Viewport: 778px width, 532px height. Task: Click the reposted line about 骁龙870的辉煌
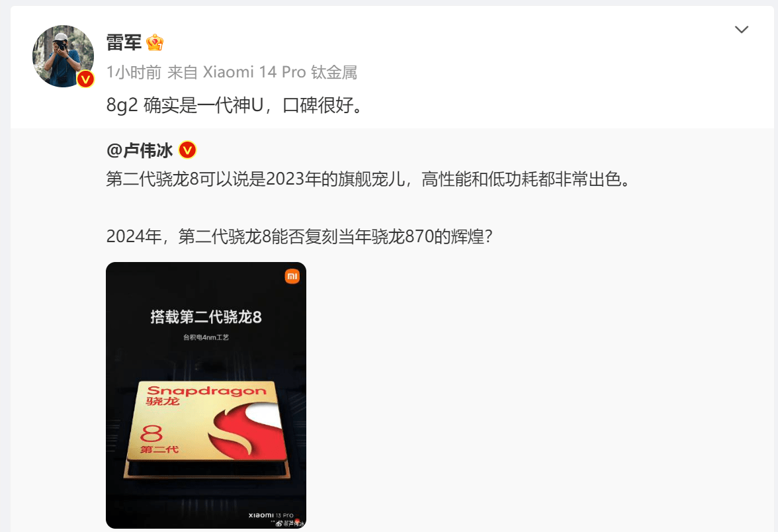click(300, 237)
